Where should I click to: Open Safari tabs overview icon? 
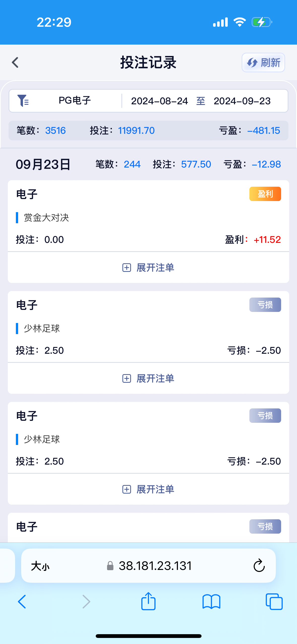(274, 602)
